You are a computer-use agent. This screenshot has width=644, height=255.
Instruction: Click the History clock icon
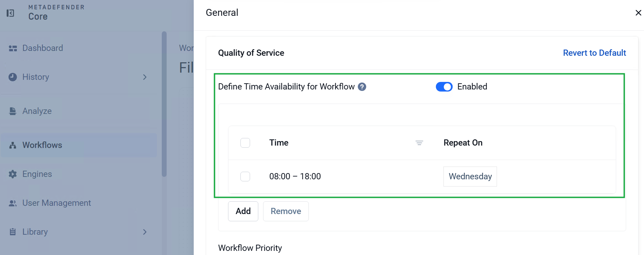(13, 77)
